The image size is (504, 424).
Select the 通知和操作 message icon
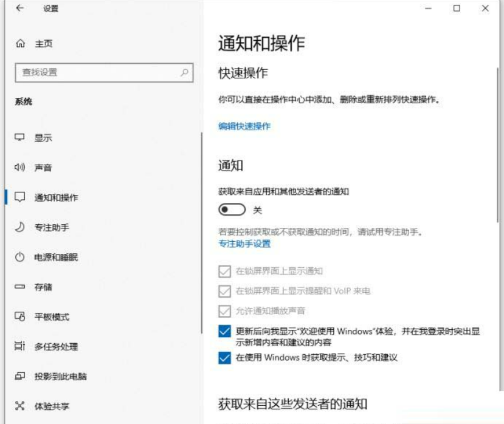coord(19,197)
